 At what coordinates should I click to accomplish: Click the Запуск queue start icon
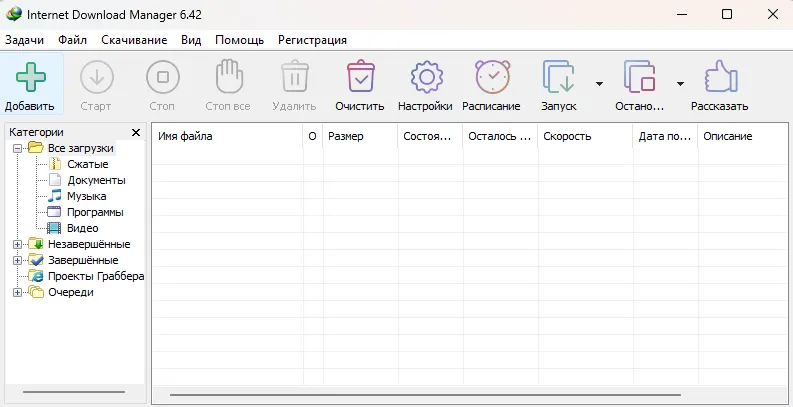pos(558,77)
